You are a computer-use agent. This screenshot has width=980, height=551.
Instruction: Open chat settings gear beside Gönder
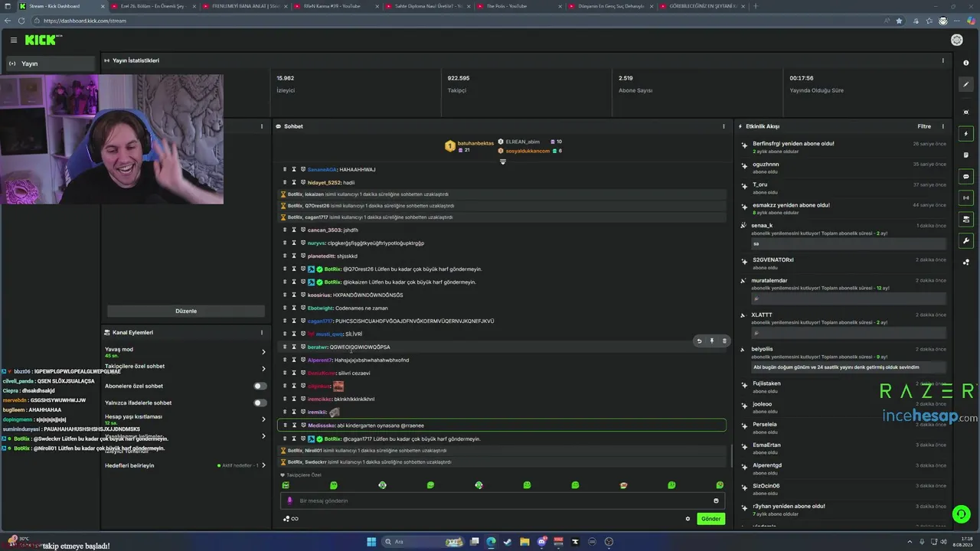[688, 519]
